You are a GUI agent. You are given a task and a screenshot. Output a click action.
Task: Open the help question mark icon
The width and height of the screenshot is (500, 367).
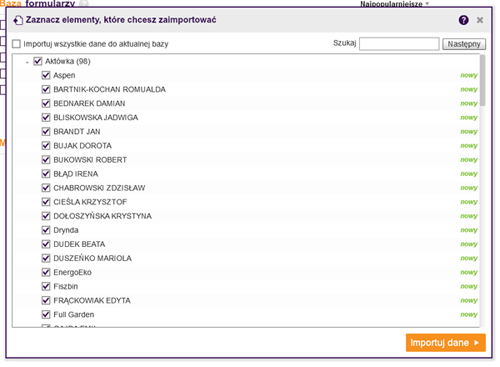[x=463, y=20]
